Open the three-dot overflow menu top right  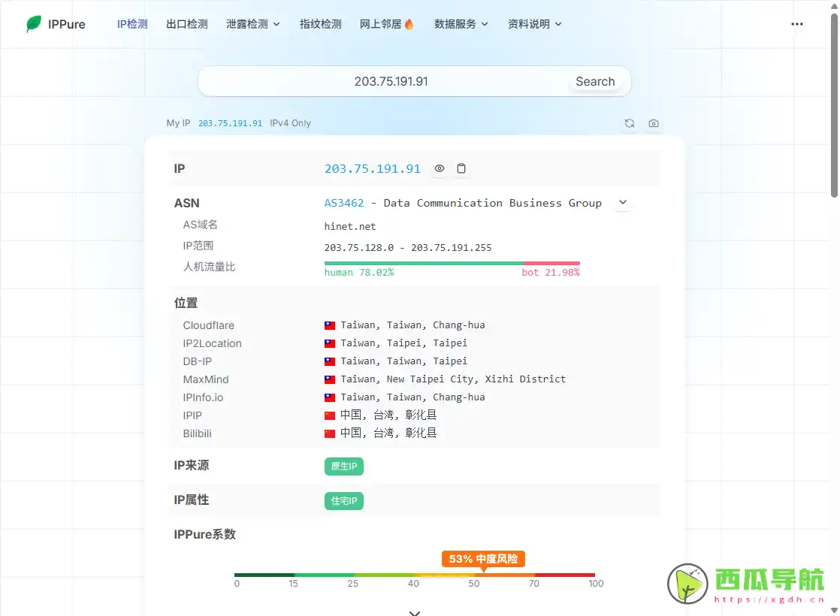pyautogui.click(x=797, y=23)
